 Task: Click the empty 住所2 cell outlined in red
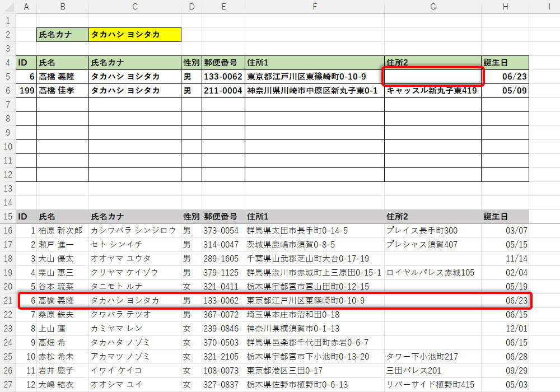click(432, 77)
